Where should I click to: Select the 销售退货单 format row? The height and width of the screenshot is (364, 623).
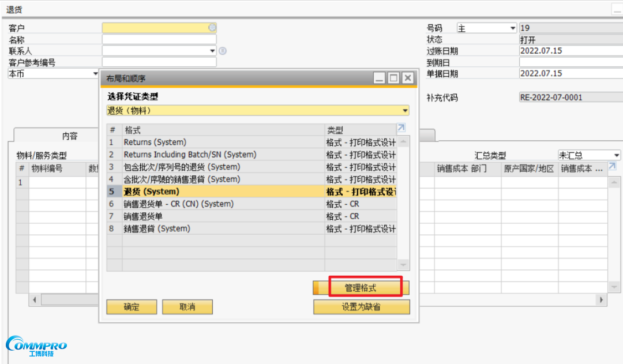[x=143, y=216]
